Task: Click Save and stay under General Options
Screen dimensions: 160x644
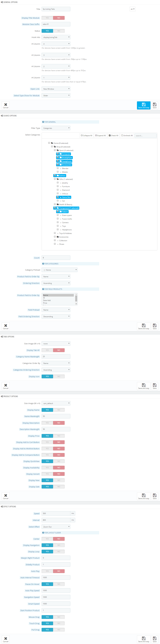Action: tap(144, 105)
